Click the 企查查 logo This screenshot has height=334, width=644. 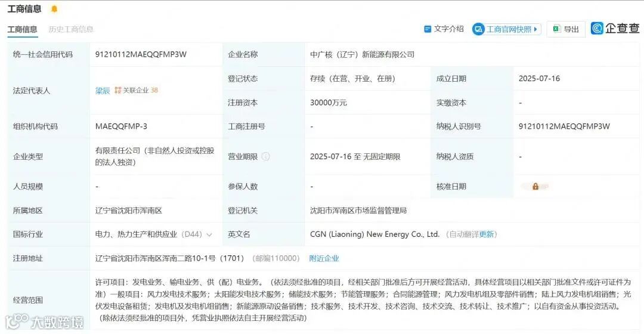615,28
